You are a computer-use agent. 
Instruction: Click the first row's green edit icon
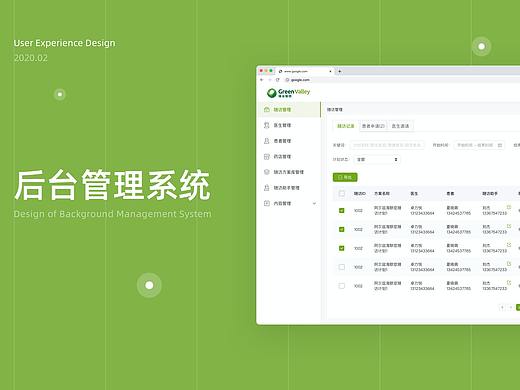(x=509, y=207)
